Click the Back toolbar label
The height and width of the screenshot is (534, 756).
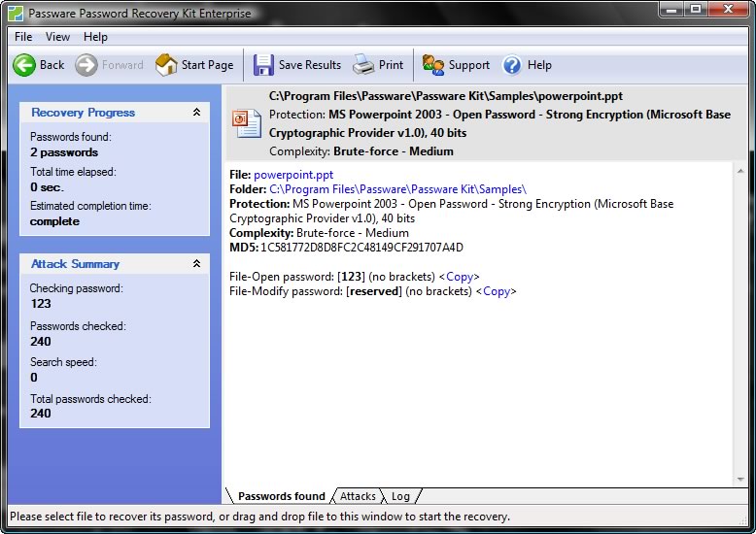52,65
